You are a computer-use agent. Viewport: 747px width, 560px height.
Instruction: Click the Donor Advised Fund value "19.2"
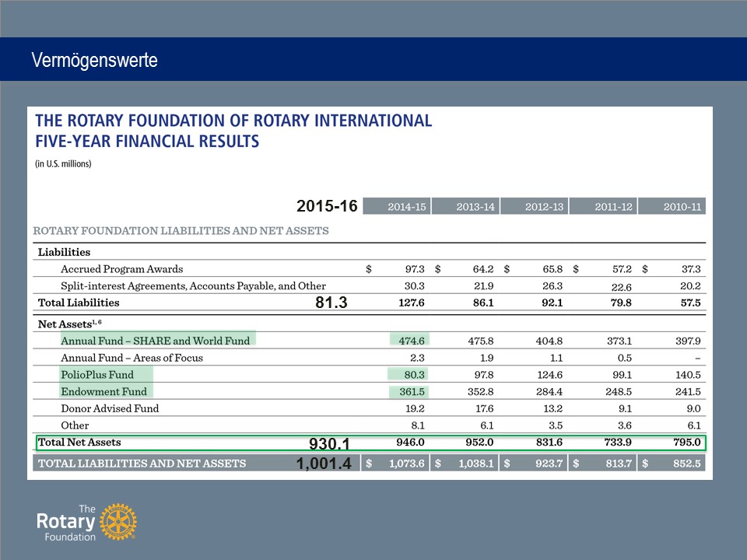(x=415, y=408)
